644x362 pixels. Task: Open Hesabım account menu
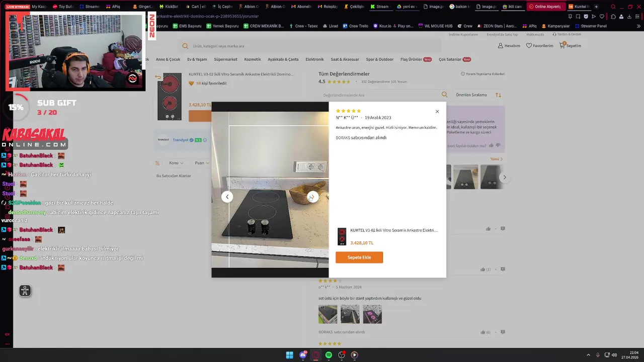click(x=509, y=46)
